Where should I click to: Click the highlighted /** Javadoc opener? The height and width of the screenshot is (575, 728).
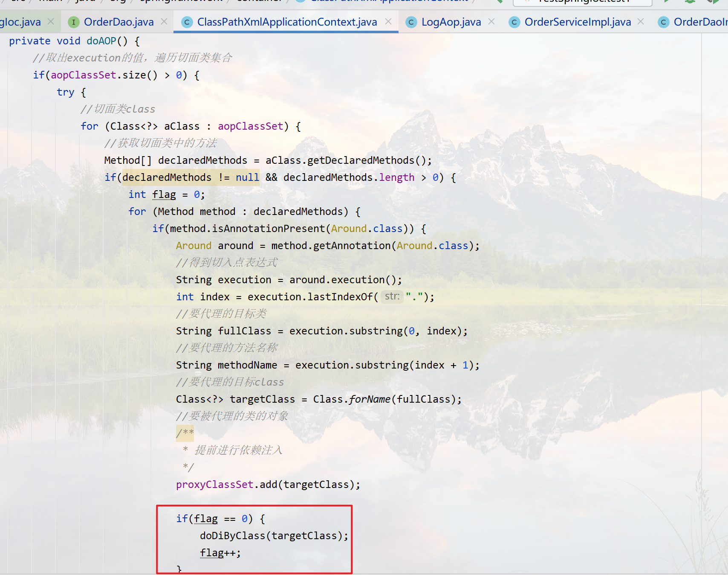tap(185, 433)
